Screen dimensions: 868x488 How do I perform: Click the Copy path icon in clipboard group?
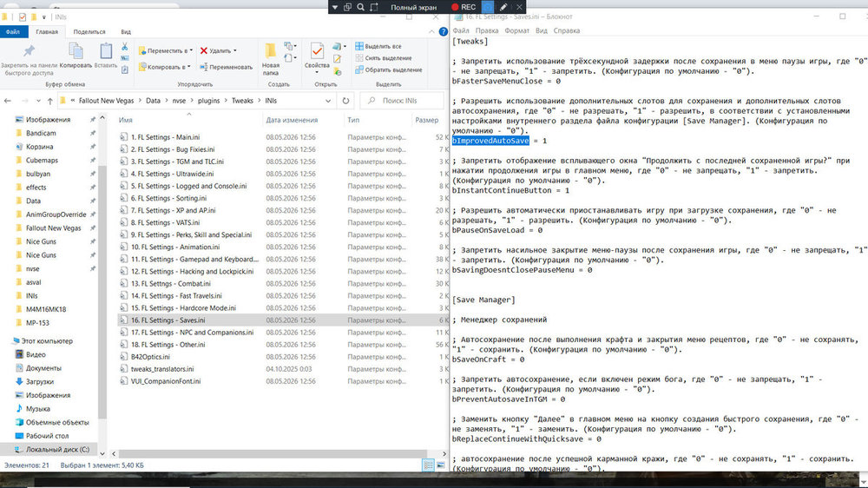coord(124,58)
